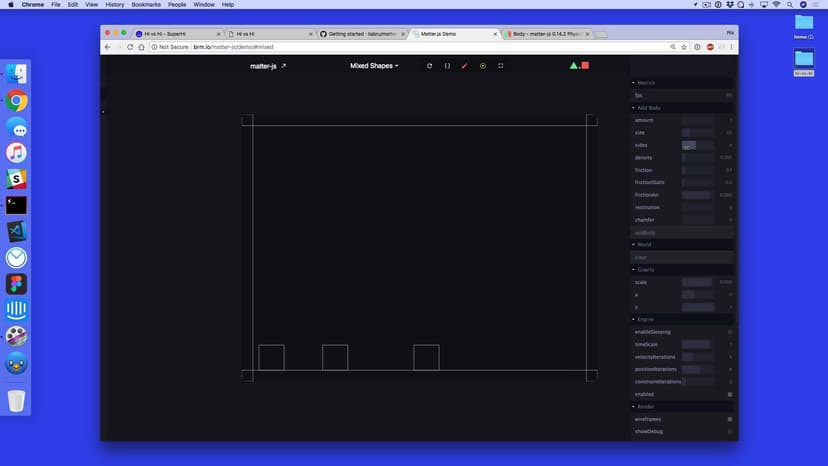828x466 pixels.
Task: Click the yellow circle inspector icon
Action: pos(483,66)
